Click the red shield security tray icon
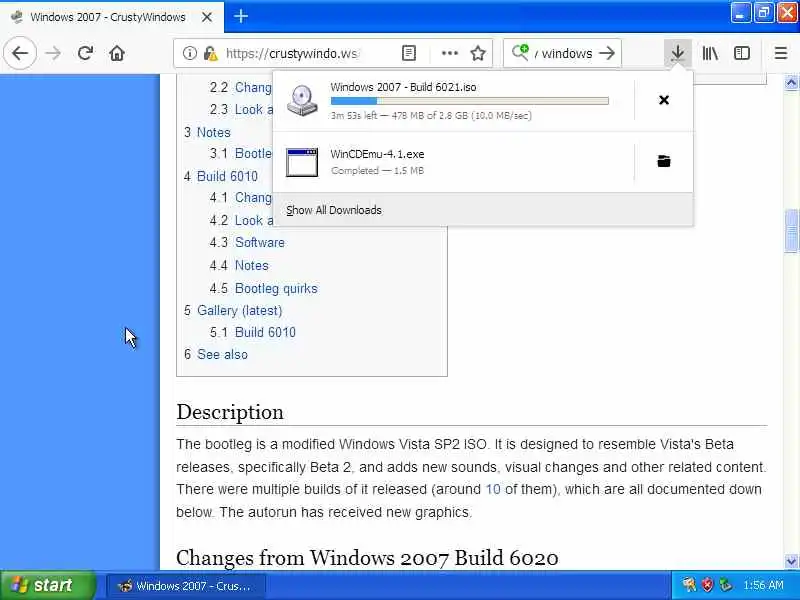Screen dimensions: 800x600 (x=707, y=585)
